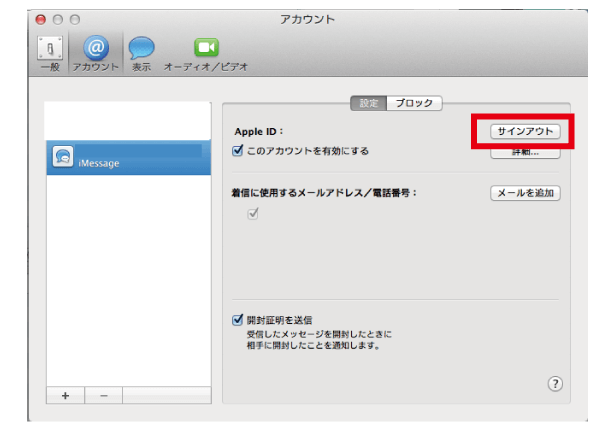Screen dimensions: 615x428
Task: Select the アカウント toolbar icon
Action: pyautogui.click(x=96, y=54)
